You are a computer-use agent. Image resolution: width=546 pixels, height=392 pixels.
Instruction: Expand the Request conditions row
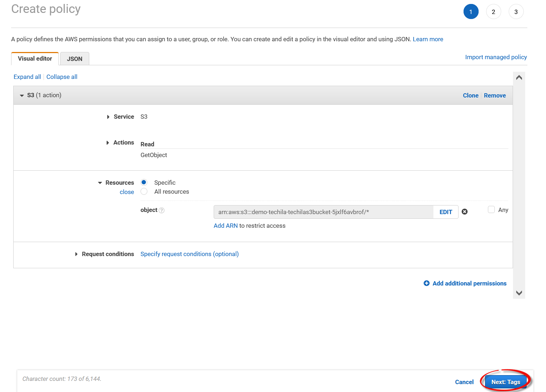point(76,254)
